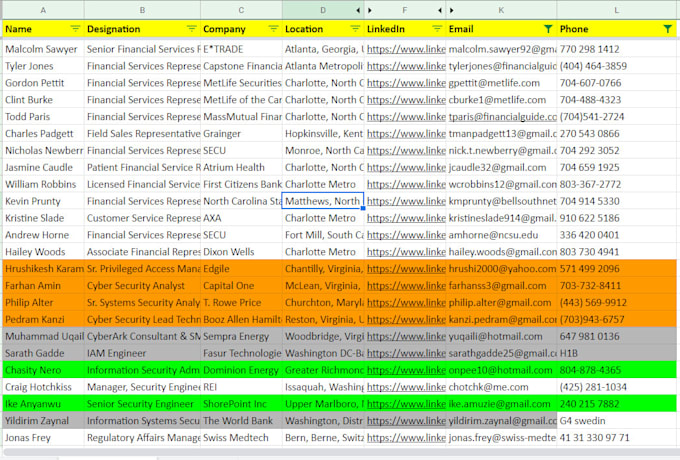Select column L header
680x460 pixels.
[617, 10]
